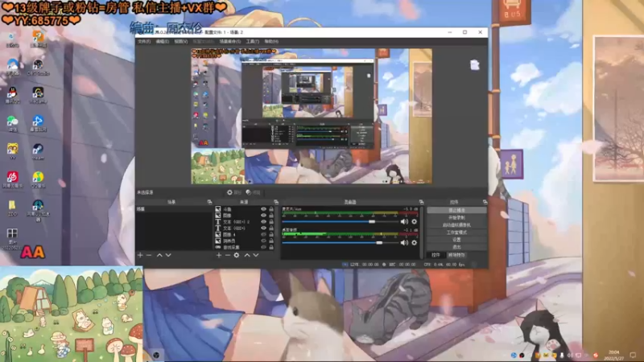Image resolution: width=644 pixels, height=362 pixels.
Task: Toggle visibility of the 文本 (GDI+) source
Action: click(264, 228)
